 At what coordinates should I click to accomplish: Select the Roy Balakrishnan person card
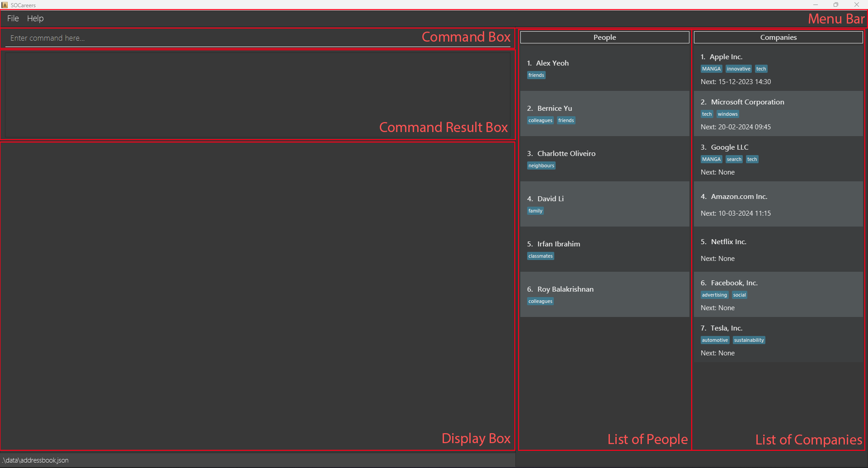[x=604, y=294]
